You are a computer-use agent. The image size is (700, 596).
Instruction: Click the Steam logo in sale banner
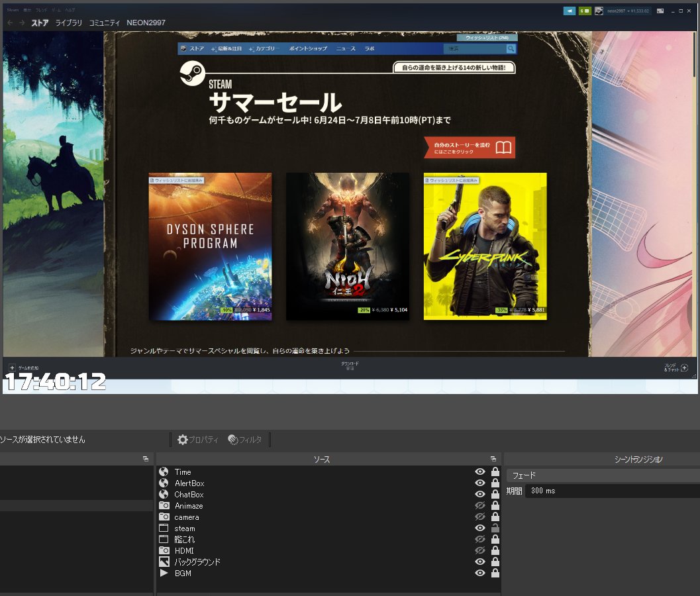coord(192,74)
